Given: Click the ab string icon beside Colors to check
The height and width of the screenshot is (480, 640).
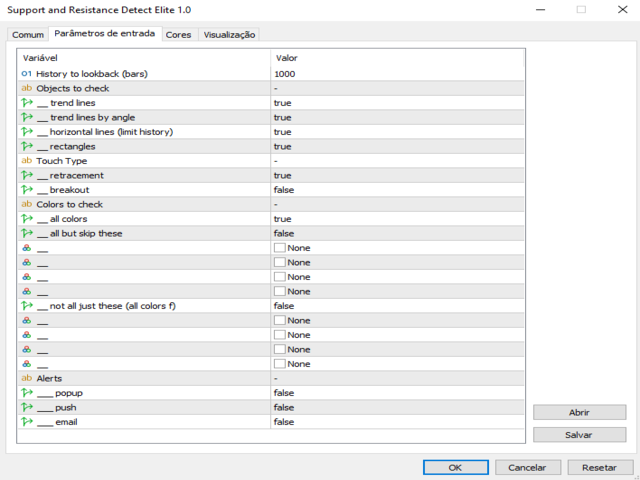Looking at the screenshot, I should (x=27, y=204).
